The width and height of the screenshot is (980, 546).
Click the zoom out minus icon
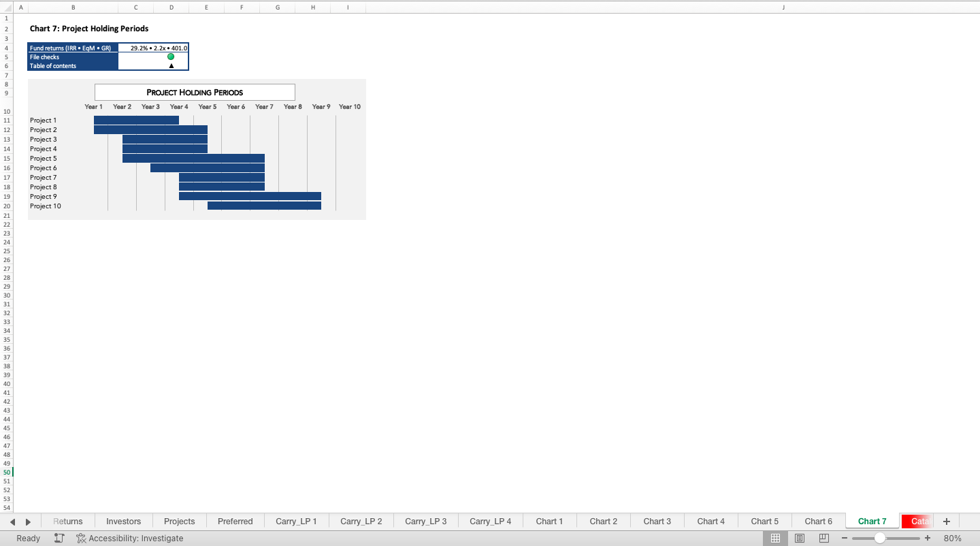[x=845, y=539]
